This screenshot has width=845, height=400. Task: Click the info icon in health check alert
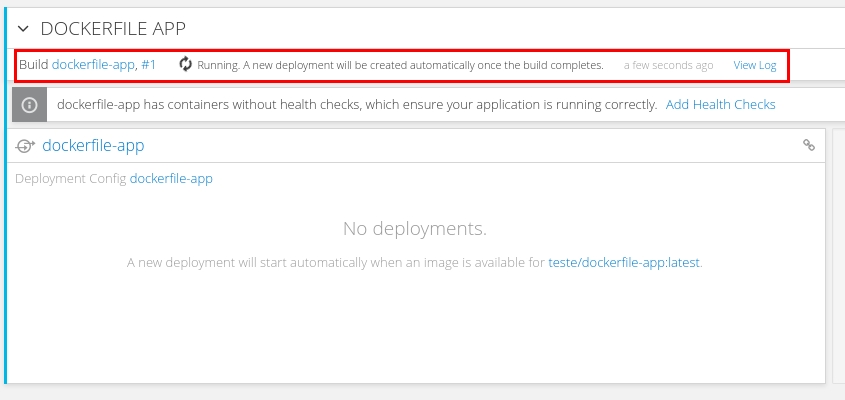(30, 104)
